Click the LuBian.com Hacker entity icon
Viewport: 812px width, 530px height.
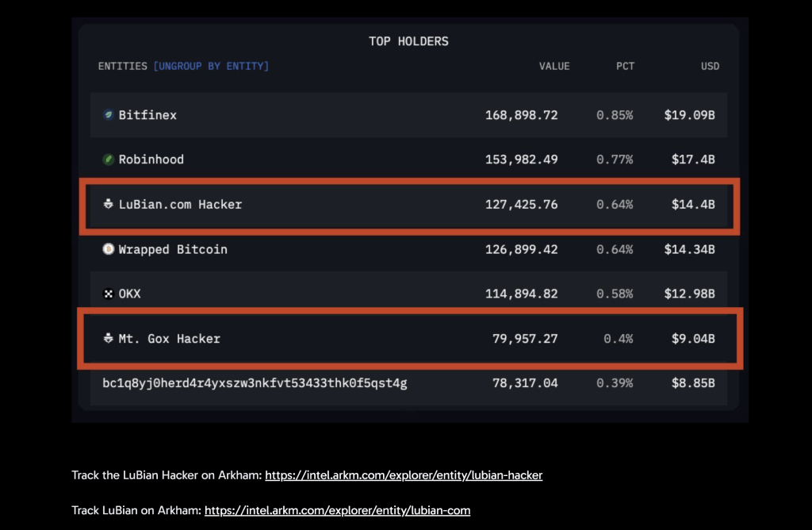(x=109, y=205)
